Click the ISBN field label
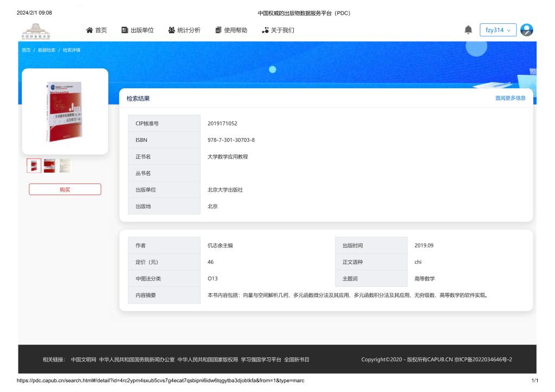The image size is (555, 392). coord(141,140)
